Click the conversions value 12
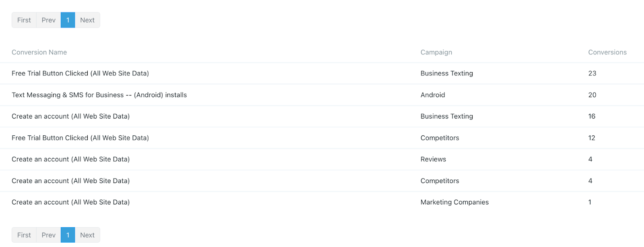This screenshot has height=247, width=644. coord(592,138)
